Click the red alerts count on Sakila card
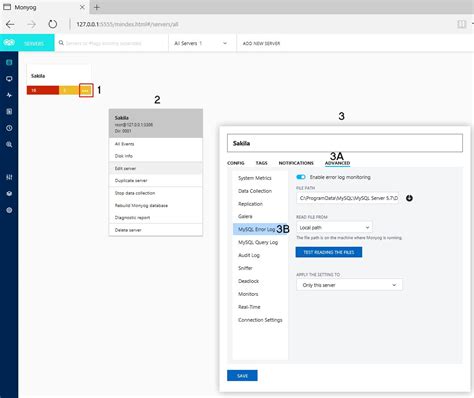The height and width of the screenshot is (398, 474). click(x=43, y=90)
